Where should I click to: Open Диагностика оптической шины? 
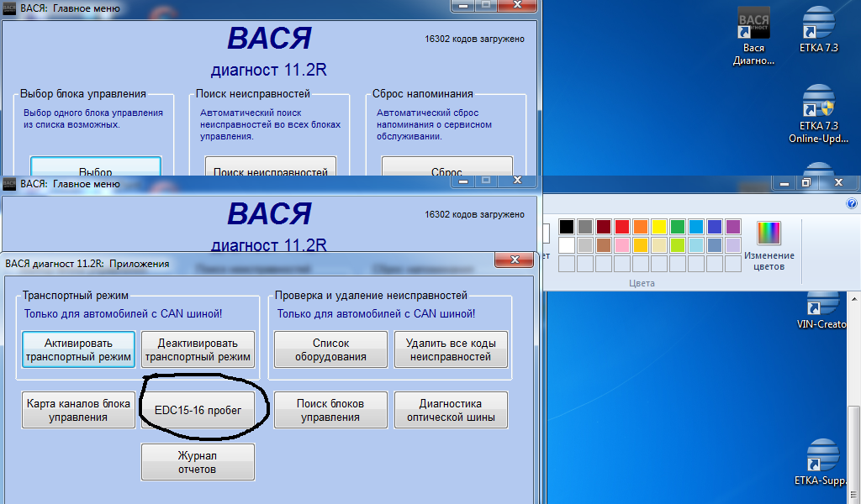pyautogui.click(x=451, y=410)
